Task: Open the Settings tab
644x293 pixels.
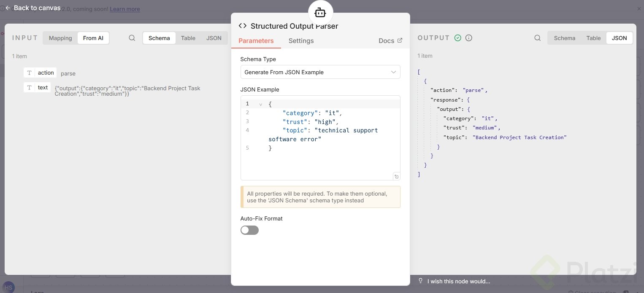Action: [x=301, y=41]
